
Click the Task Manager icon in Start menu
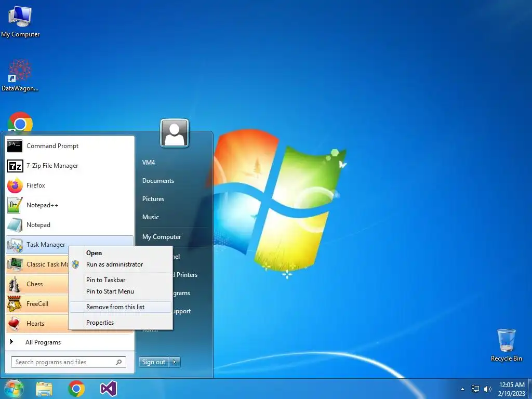coord(15,245)
